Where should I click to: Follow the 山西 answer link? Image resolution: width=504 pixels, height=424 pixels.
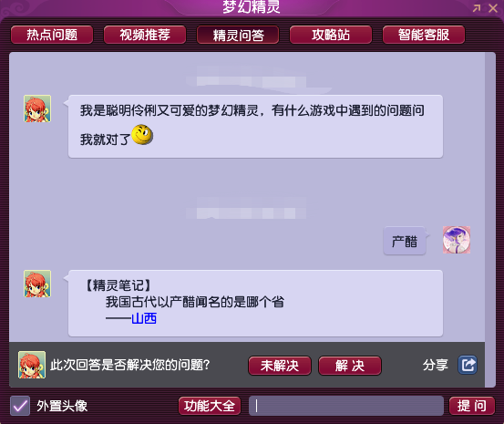144,318
